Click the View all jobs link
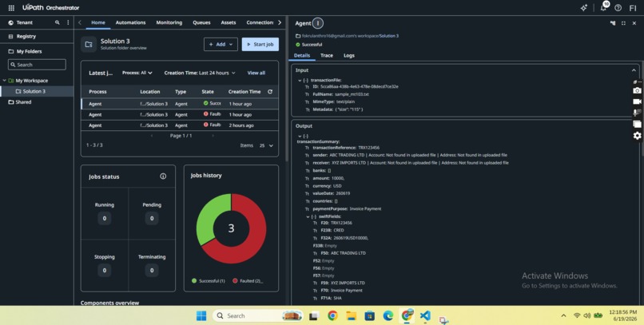Image resolution: width=644 pixels, height=325 pixels. coord(256,73)
